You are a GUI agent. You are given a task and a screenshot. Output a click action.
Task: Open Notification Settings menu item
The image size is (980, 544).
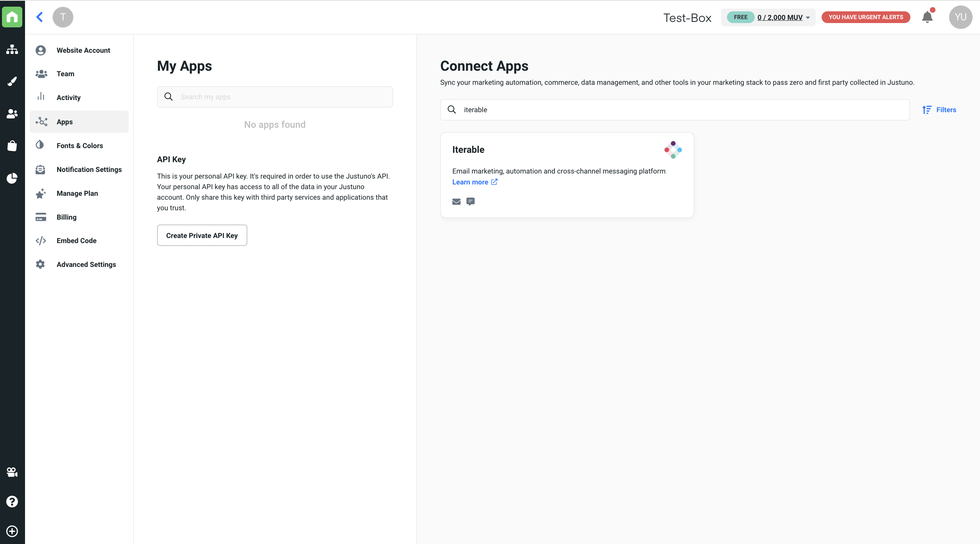(x=89, y=170)
